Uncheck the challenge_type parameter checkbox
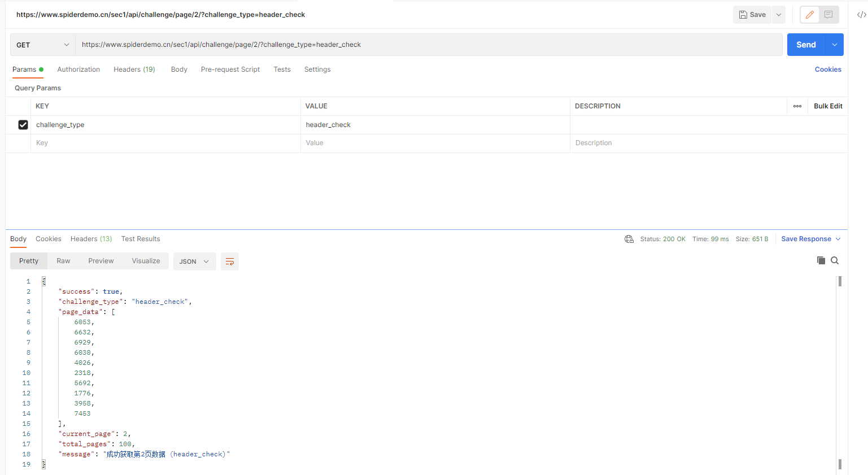The image size is (868, 475). [23, 125]
